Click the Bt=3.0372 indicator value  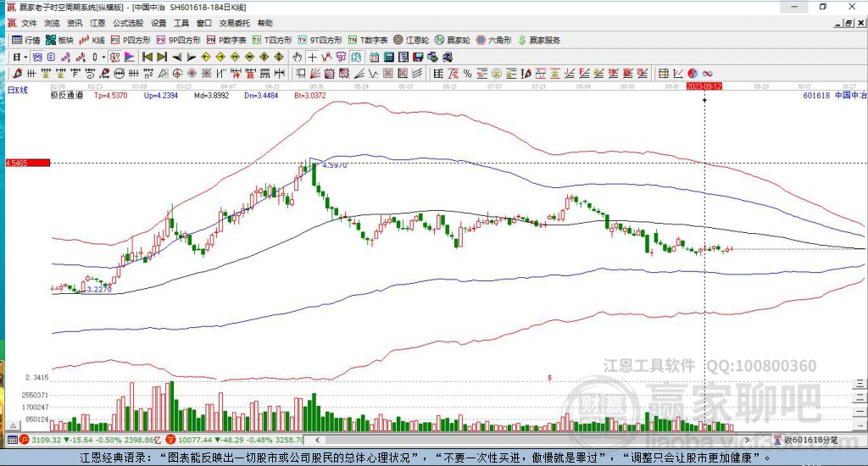click(310, 95)
